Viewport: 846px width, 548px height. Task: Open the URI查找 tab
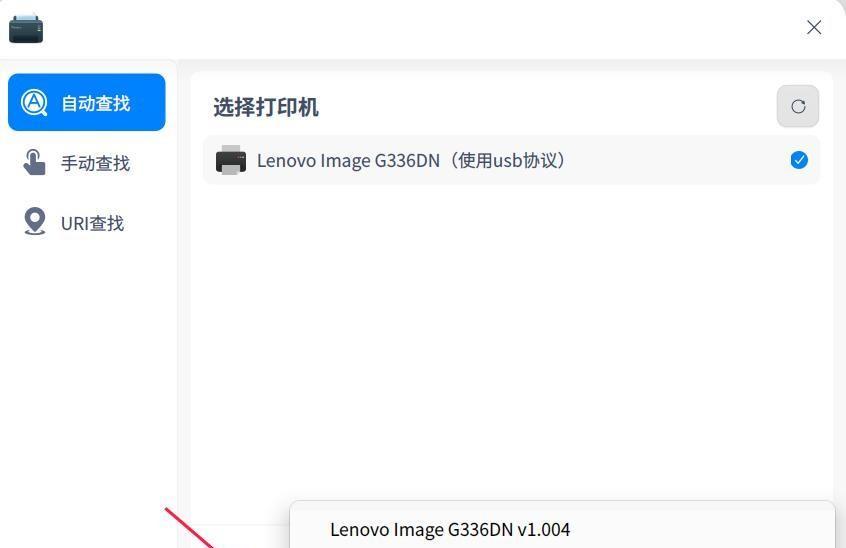point(87,223)
